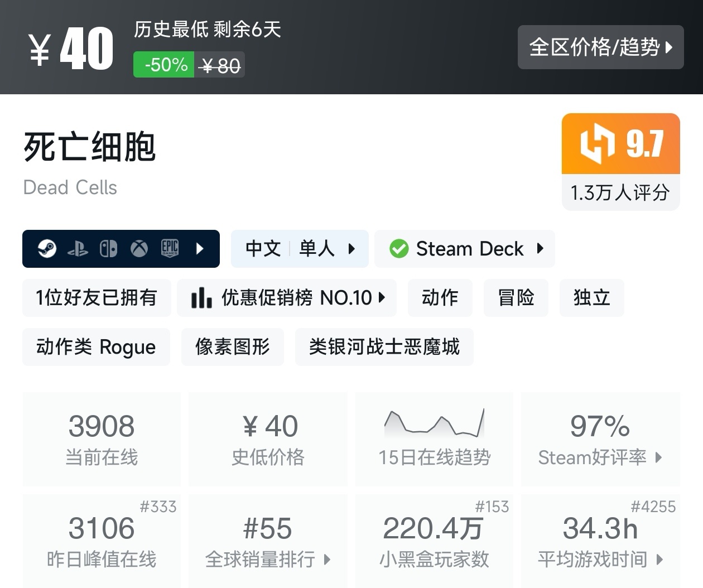
Task: Open the 全区价格/趋势 panel
Action: [600, 47]
